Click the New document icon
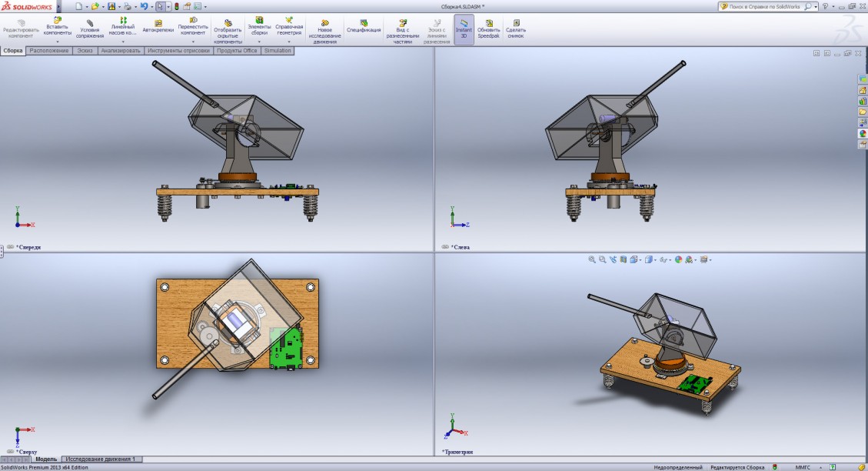 point(78,7)
